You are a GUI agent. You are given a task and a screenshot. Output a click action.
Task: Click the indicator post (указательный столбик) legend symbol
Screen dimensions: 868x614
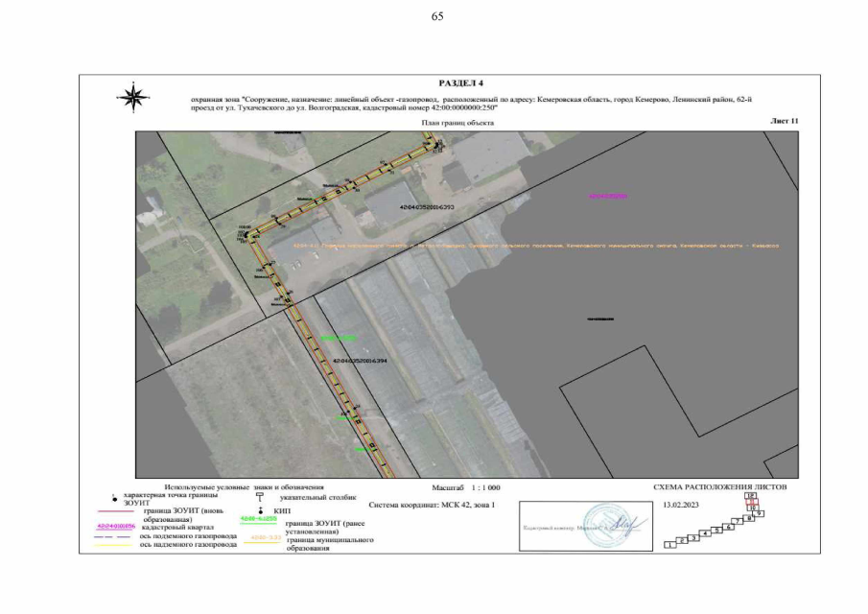(x=260, y=499)
